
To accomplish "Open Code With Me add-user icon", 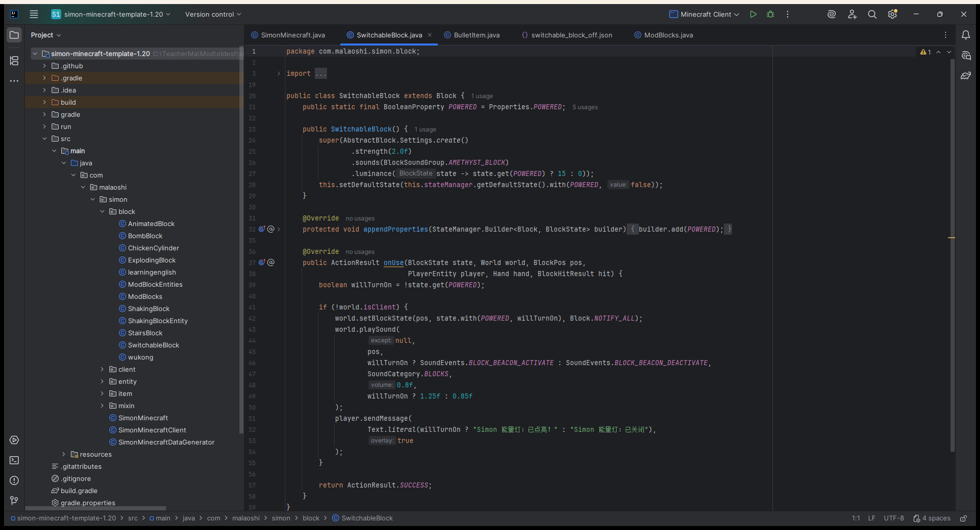I will coord(852,14).
